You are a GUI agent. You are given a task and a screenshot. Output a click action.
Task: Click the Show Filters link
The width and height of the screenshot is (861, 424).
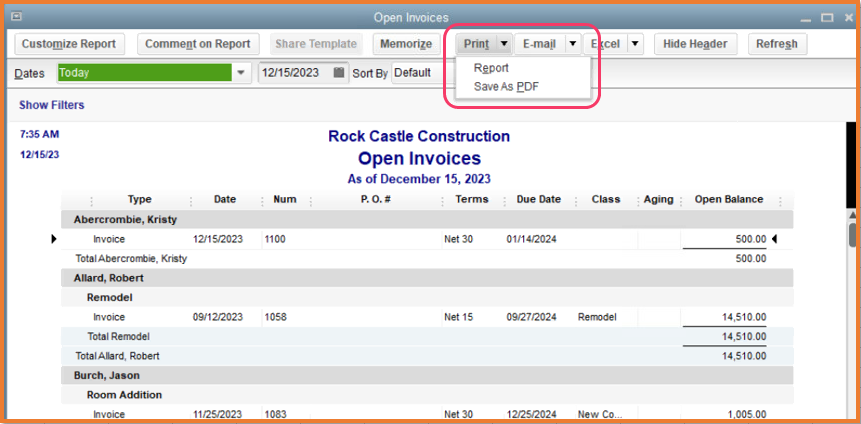pos(52,105)
